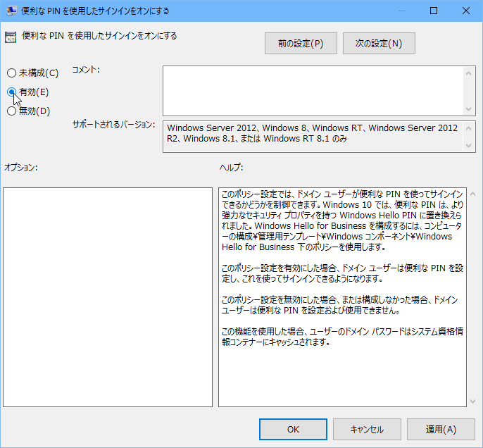Screen dimensions: 483x448
Task: Click the コメント: label
Action: (86, 70)
